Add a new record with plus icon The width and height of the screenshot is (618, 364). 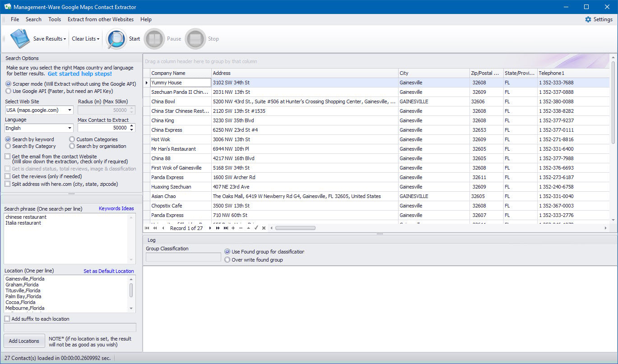click(x=233, y=228)
